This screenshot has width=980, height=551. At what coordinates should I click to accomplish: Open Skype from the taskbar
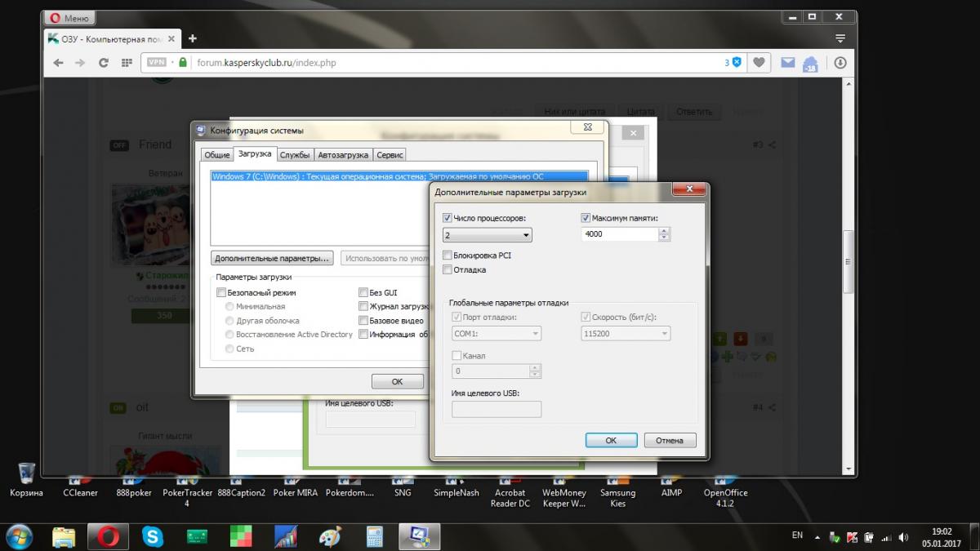pos(153,536)
